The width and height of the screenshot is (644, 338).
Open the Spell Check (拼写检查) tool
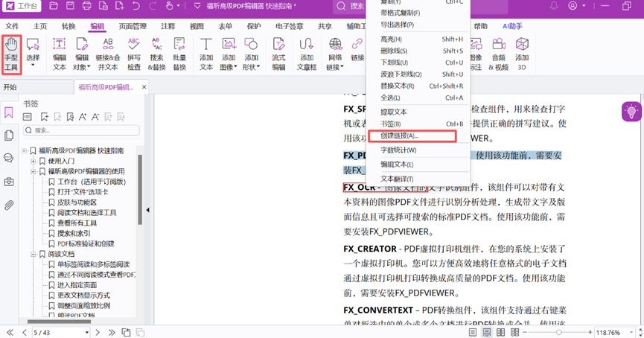tap(133, 54)
